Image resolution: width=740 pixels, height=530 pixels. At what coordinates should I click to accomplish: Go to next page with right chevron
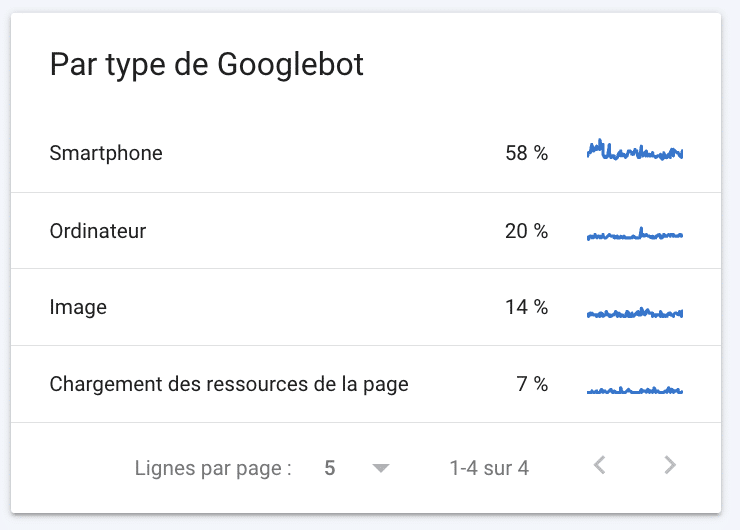point(670,465)
